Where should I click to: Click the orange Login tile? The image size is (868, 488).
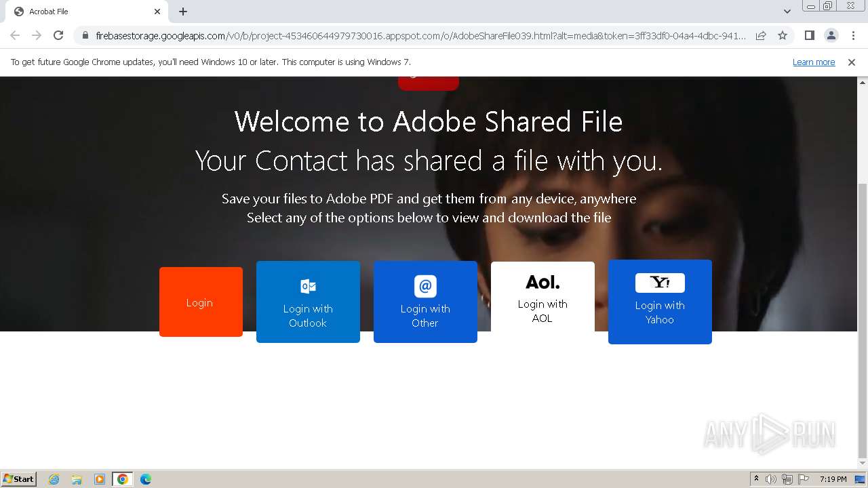(201, 302)
